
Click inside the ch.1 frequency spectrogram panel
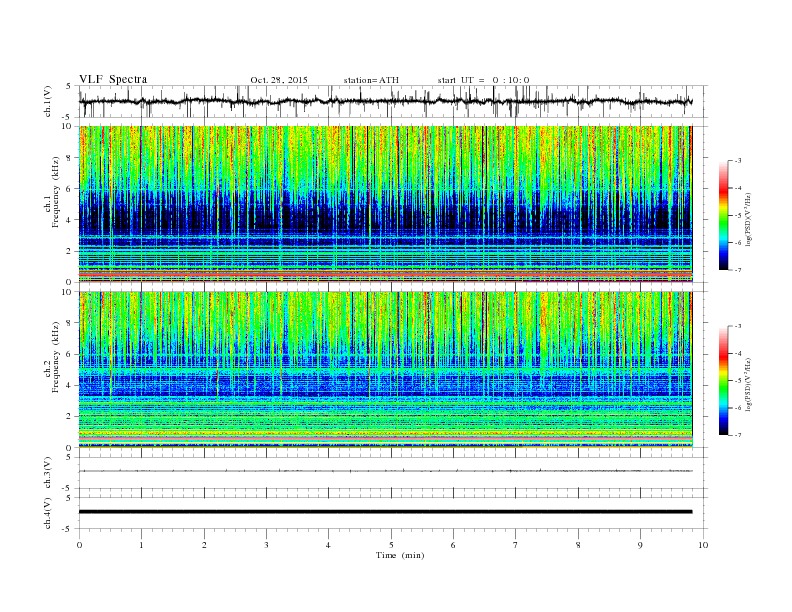click(x=385, y=204)
